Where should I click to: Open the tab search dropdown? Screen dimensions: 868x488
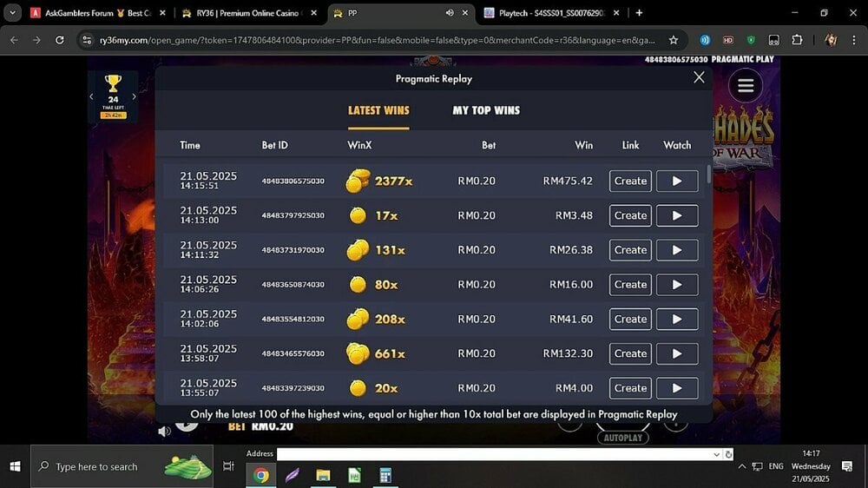pos(12,13)
